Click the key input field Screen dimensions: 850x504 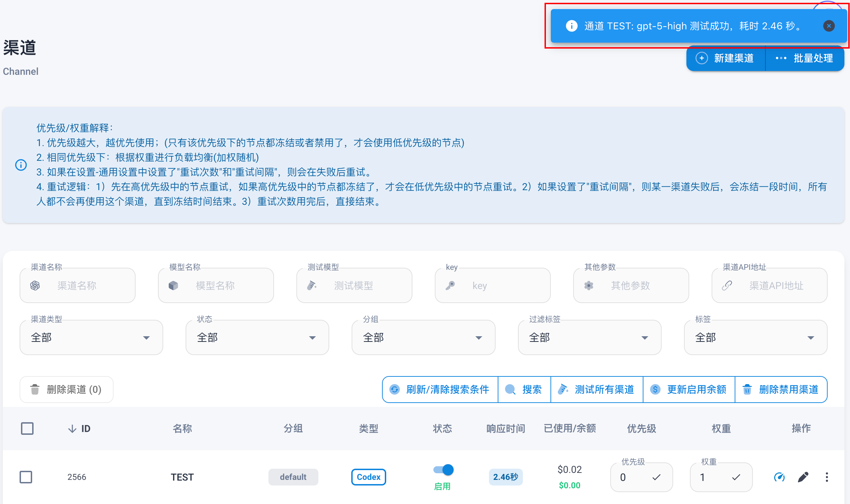(x=493, y=286)
